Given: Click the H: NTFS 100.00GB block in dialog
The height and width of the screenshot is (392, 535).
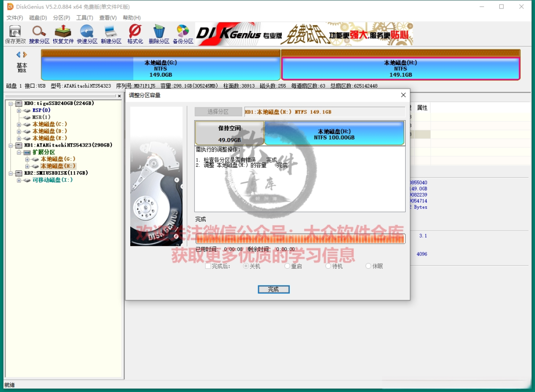Looking at the screenshot, I should point(334,133).
